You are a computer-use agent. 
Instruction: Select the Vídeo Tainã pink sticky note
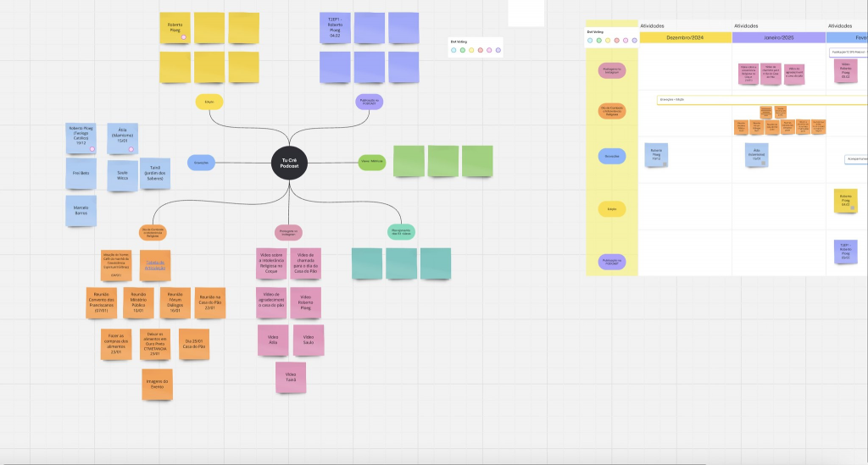[291, 377]
